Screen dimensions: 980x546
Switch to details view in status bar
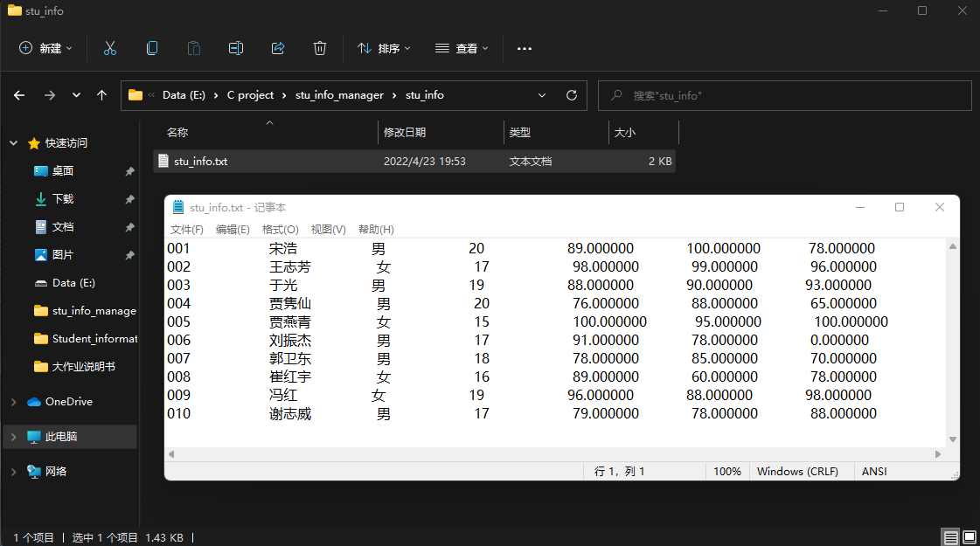[x=950, y=537]
